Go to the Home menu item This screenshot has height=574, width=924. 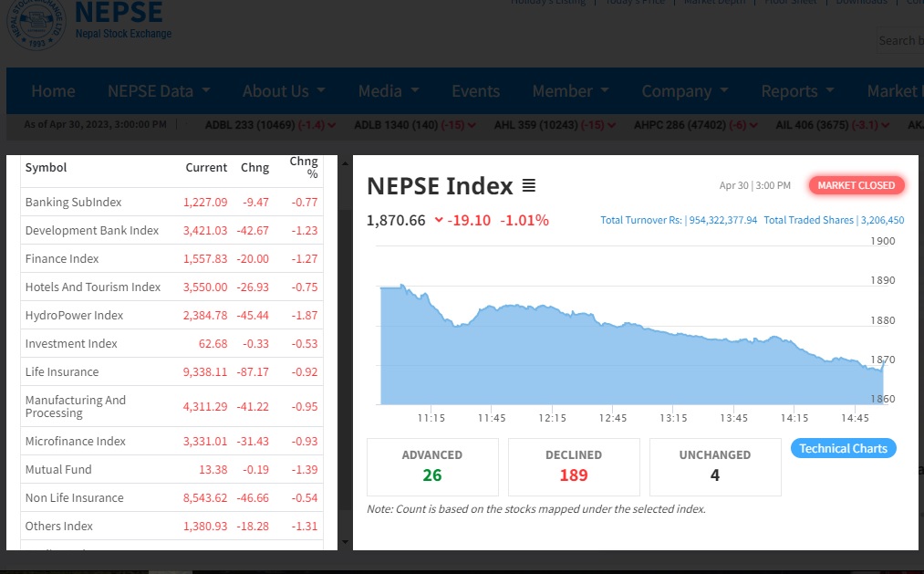click(x=53, y=90)
